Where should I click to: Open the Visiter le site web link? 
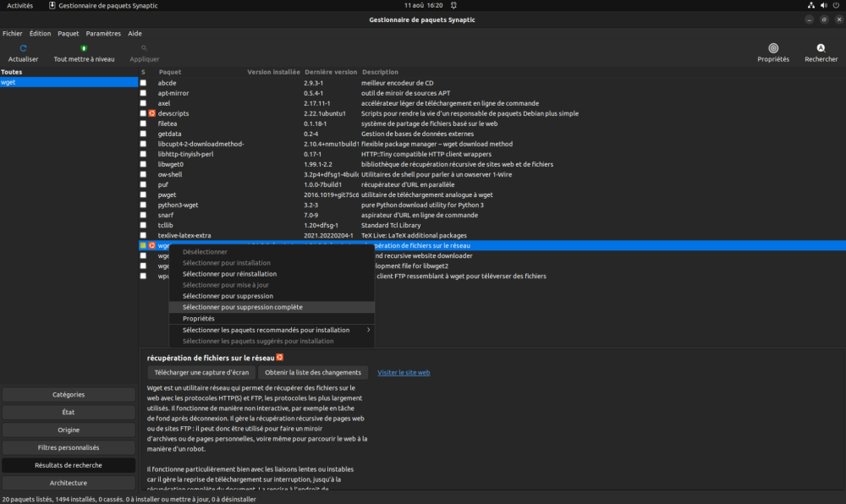(x=404, y=372)
